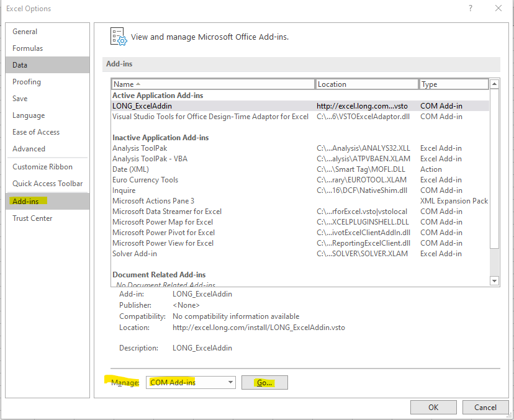The height and width of the screenshot is (420, 514).
Task: Click the Action type cell for Date (XML)
Action: pyautogui.click(x=431, y=169)
